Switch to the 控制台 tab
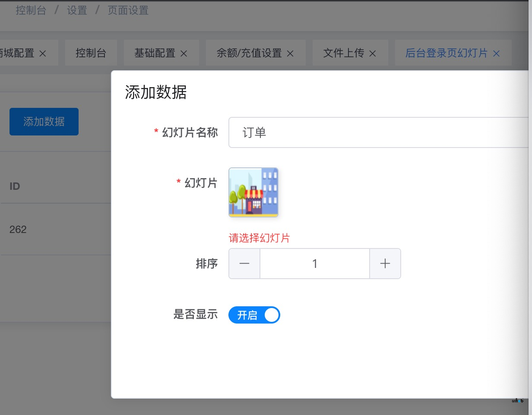The height and width of the screenshot is (415, 532). [91, 53]
